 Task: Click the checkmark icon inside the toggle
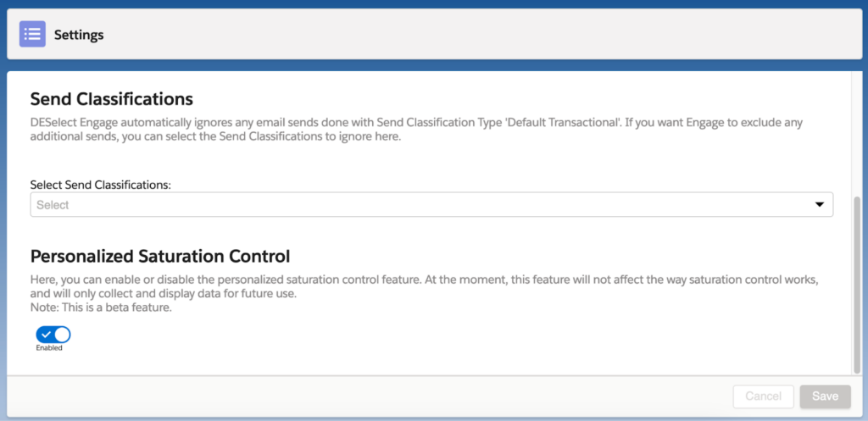pos(46,335)
